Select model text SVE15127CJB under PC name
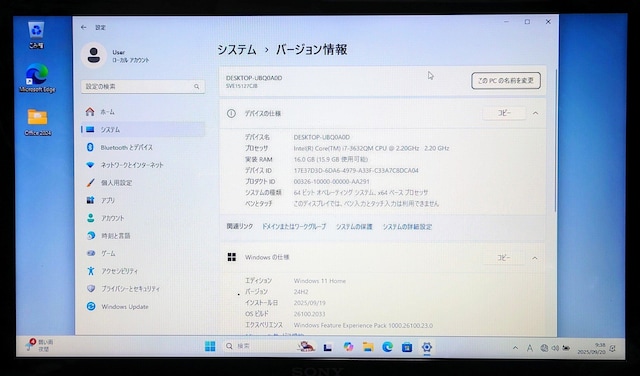The image size is (640, 376). tap(242, 86)
